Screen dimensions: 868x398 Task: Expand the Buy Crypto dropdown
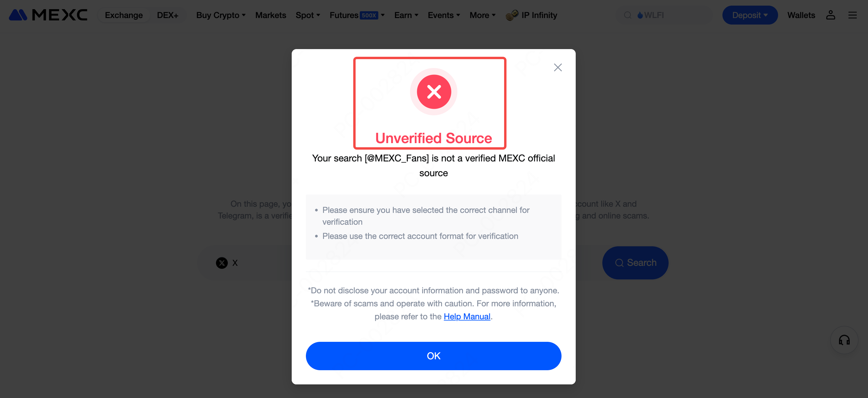221,15
